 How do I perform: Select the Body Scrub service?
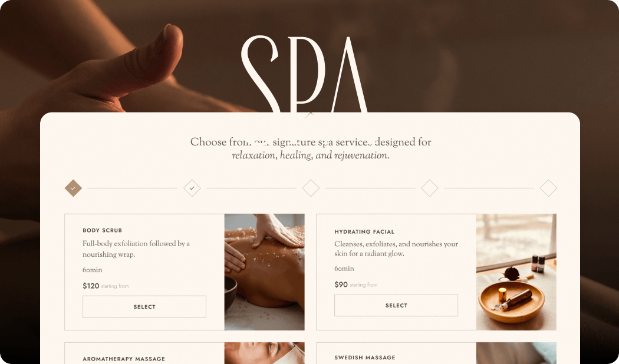pyautogui.click(x=144, y=306)
